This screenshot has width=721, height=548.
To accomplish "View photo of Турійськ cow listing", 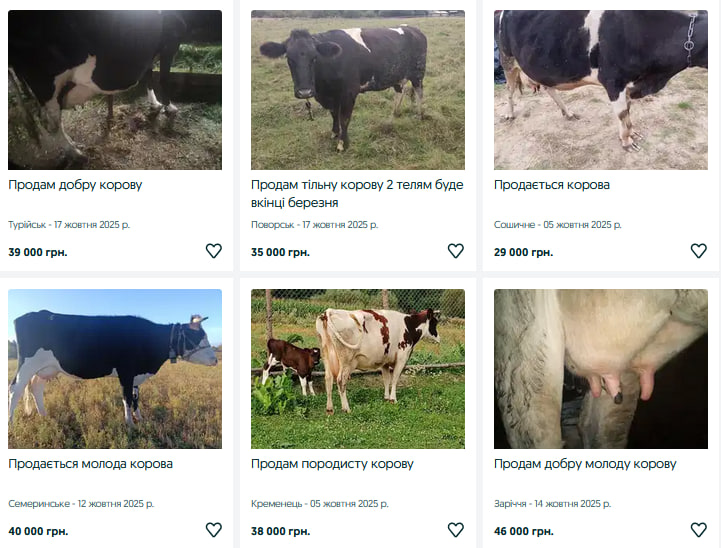I will [115, 90].
